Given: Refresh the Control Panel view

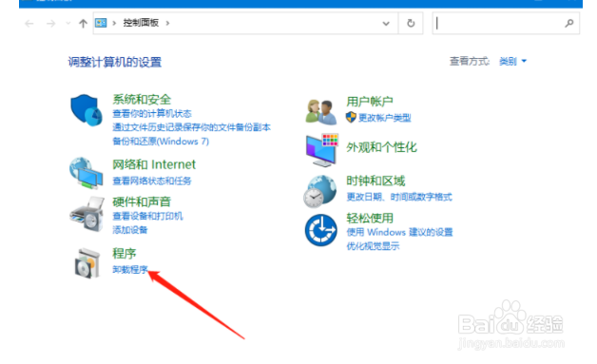Looking at the screenshot, I should pyautogui.click(x=411, y=23).
